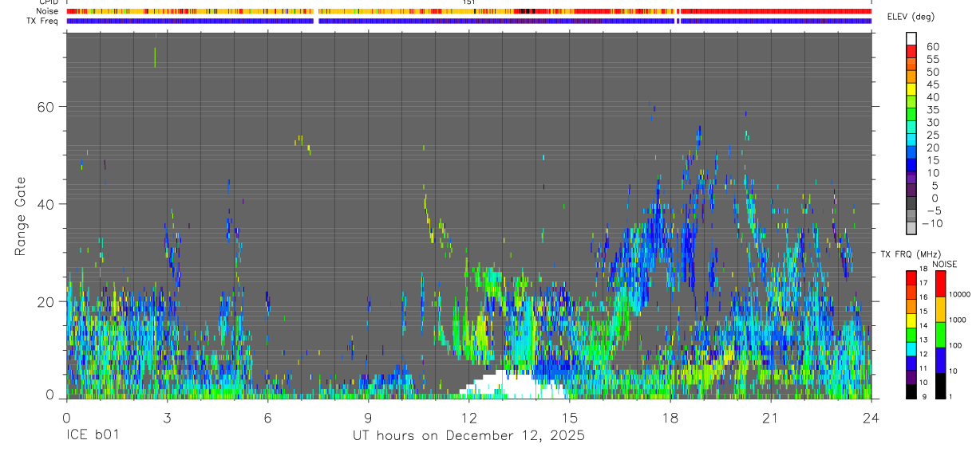Click the red TX FRQ swatch between 18 and 17
980x452 pixels.
[911, 277]
